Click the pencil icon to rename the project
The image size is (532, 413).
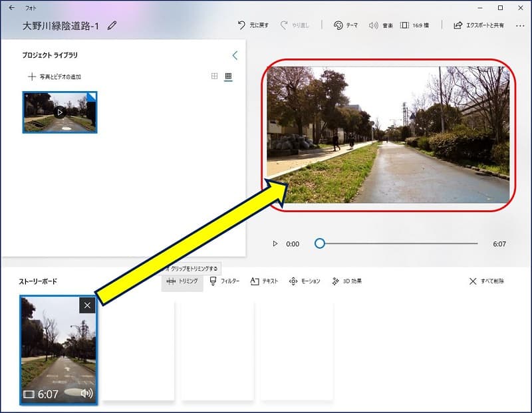click(112, 25)
